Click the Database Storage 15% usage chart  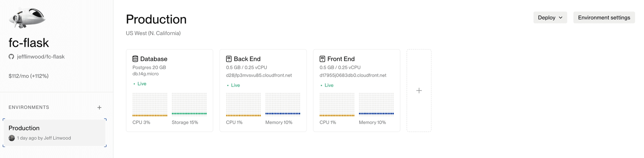click(189, 105)
